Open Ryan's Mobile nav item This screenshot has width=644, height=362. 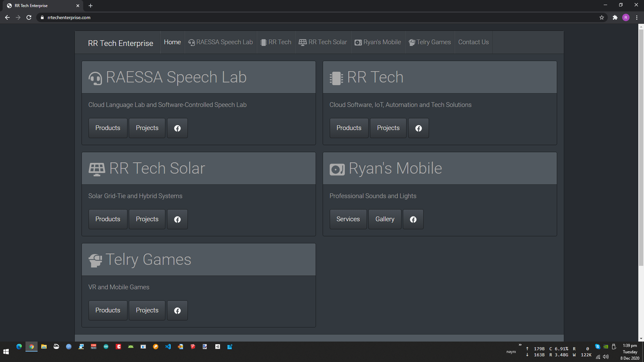[378, 42]
